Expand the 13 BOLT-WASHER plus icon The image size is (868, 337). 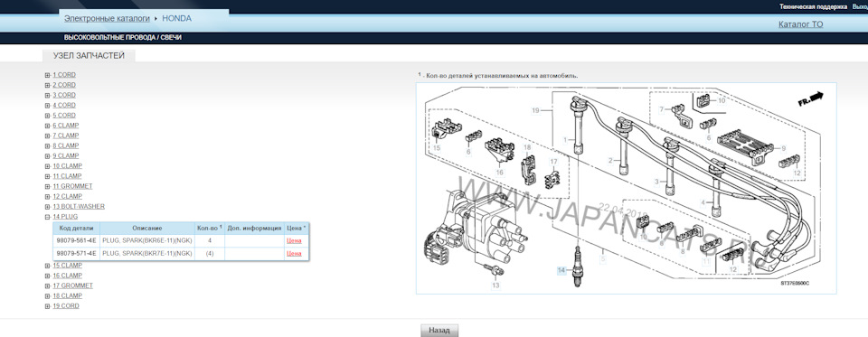coord(48,206)
